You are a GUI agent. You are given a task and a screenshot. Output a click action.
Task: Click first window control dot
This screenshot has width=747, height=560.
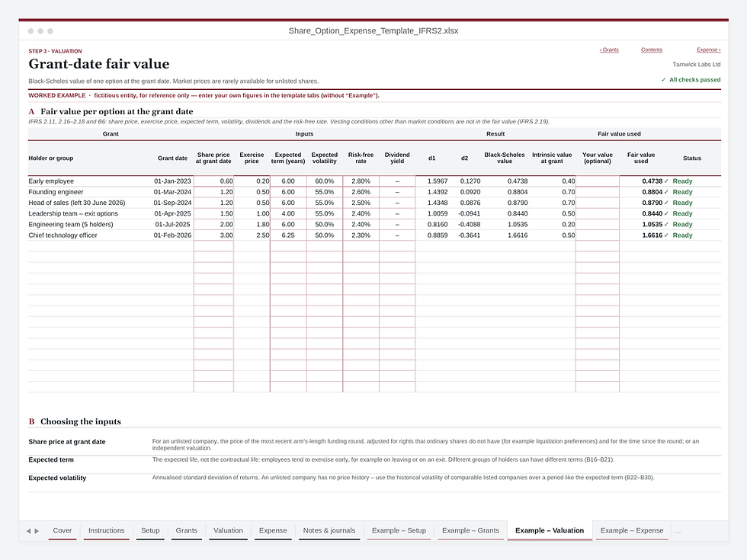point(31,31)
